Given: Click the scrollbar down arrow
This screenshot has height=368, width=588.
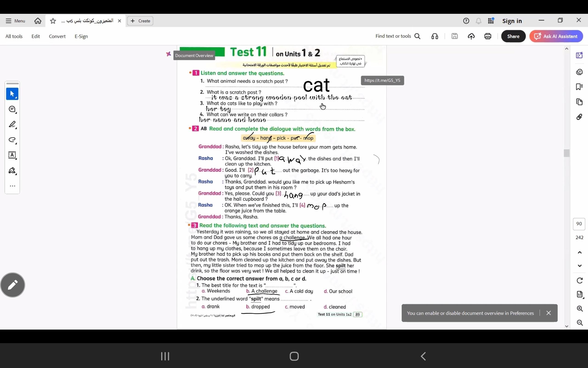Looking at the screenshot, I should pyautogui.click(x=567, y=326).
